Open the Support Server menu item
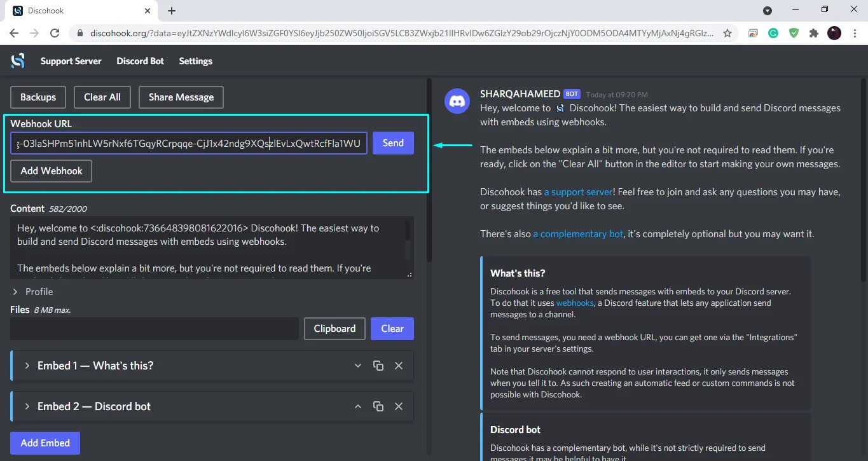868x461 pixels. coord(71,61)
